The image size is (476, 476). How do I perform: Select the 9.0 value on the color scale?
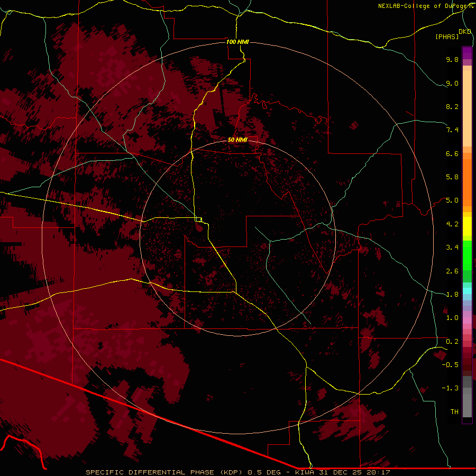[452, 83]
